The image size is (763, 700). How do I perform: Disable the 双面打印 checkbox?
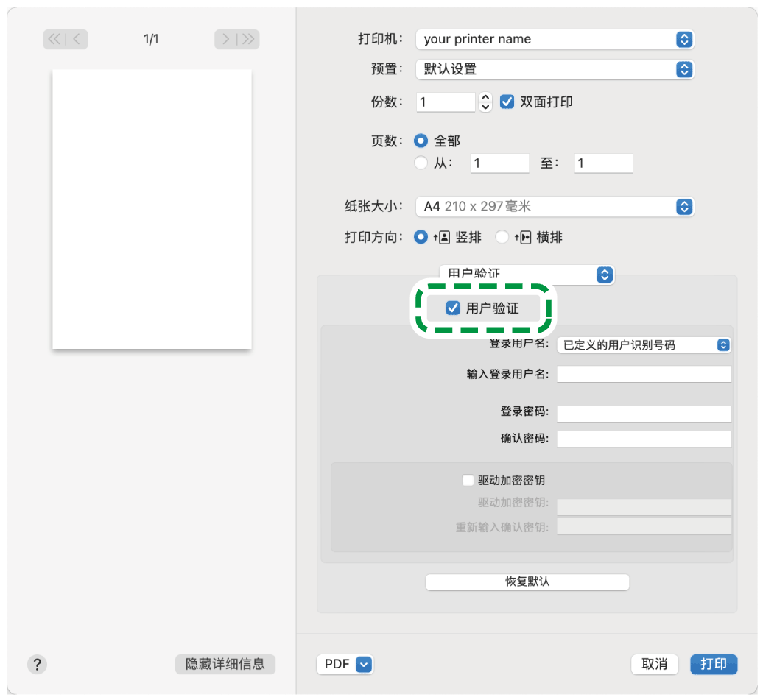[x=508, y=102]
